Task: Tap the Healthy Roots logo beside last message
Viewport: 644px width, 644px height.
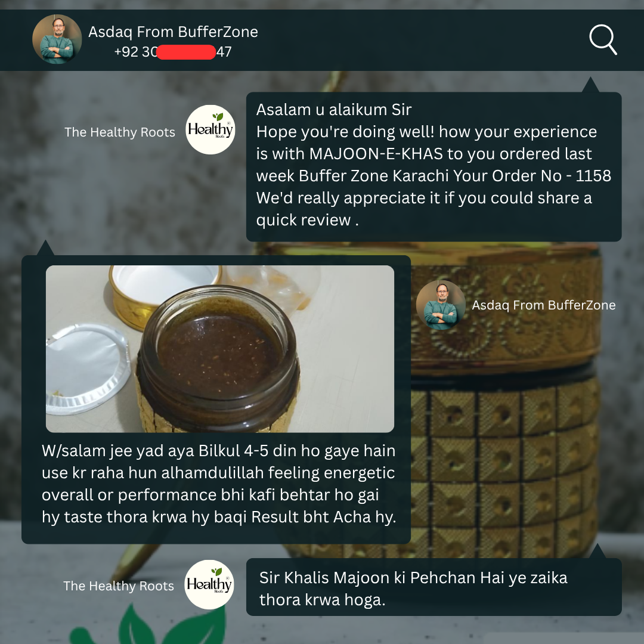Action: [x=209, y=584]
